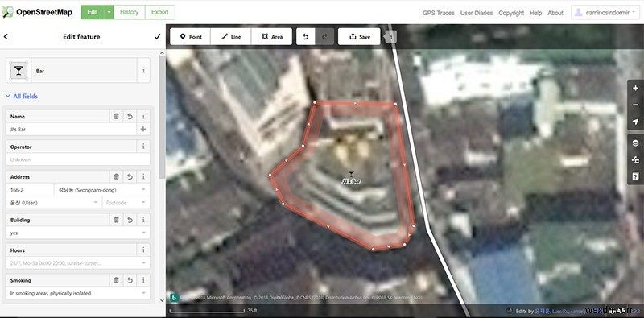The image size is (644, 318).
Task: Click the JJ's Bar label on the map
Action: click(351, 181)
